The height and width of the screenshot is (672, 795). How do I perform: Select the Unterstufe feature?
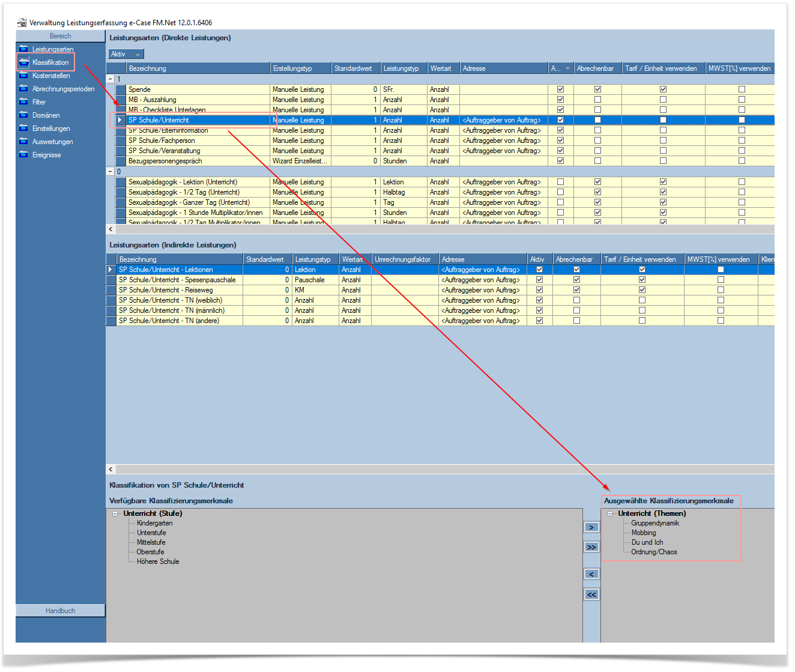pyautogui.click(x=151, y=533)
